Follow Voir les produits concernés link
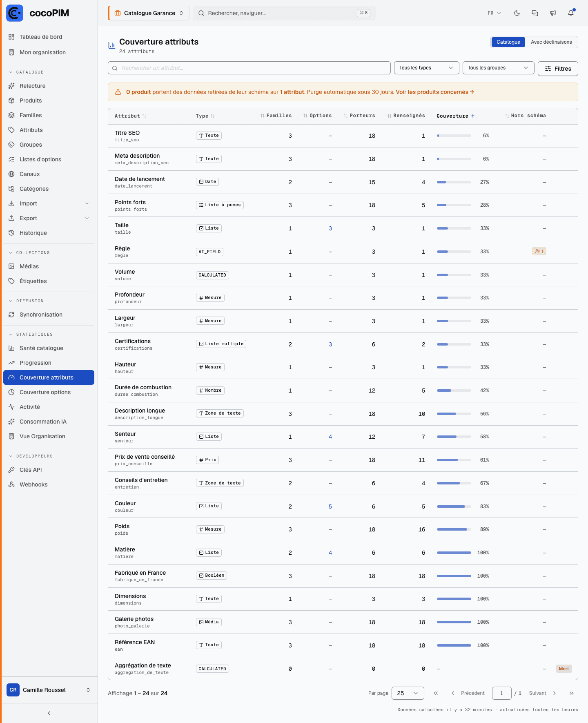 click(435, 92)
